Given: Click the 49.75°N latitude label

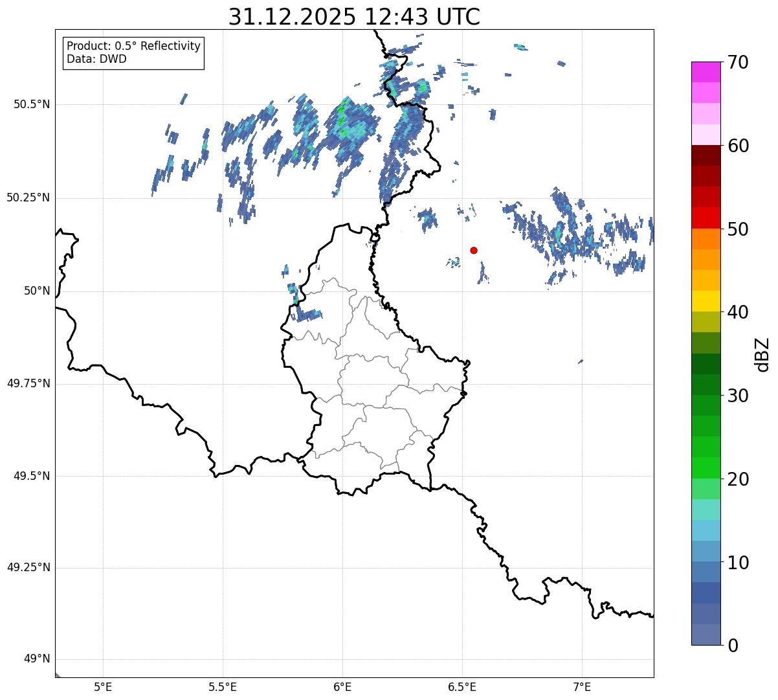Looking at the screenshot, I should (x=28, y=383).
